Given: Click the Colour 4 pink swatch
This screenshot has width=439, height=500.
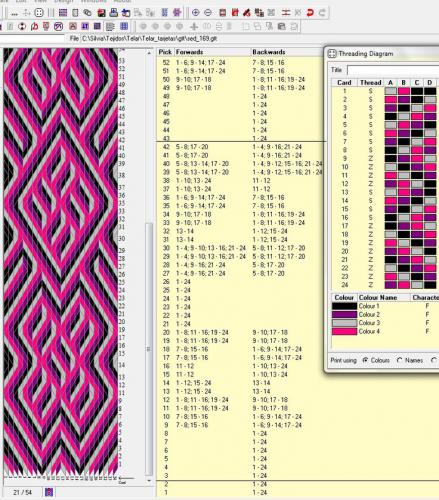Looking at the screenshot, I should tap(344, 331).
